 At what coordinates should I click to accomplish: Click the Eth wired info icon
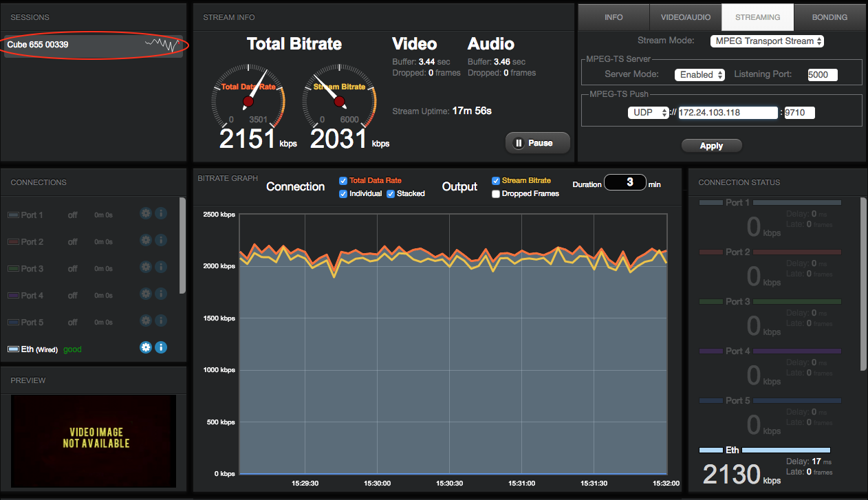161,347
